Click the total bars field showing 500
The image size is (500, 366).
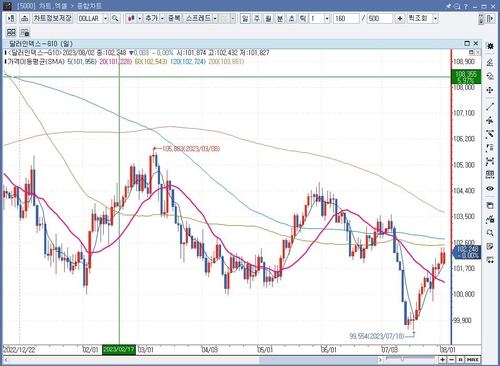click(380, 19)
